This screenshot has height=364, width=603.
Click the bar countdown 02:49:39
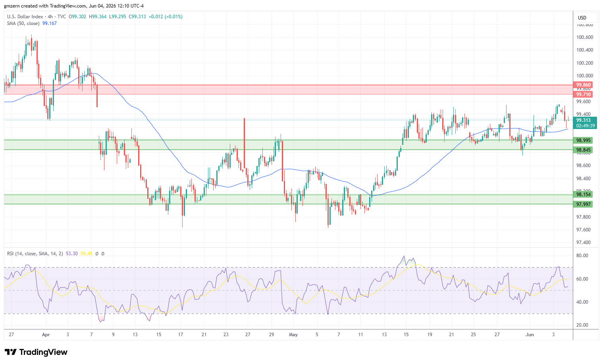coord(585,126)
